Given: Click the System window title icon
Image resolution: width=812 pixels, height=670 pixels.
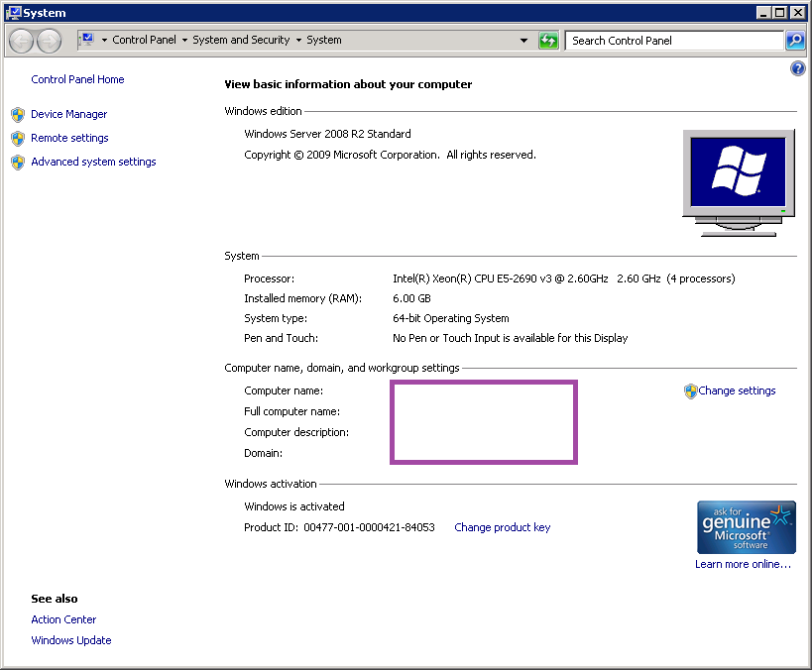Looking at the screenshot, I should tap(14, 13).
